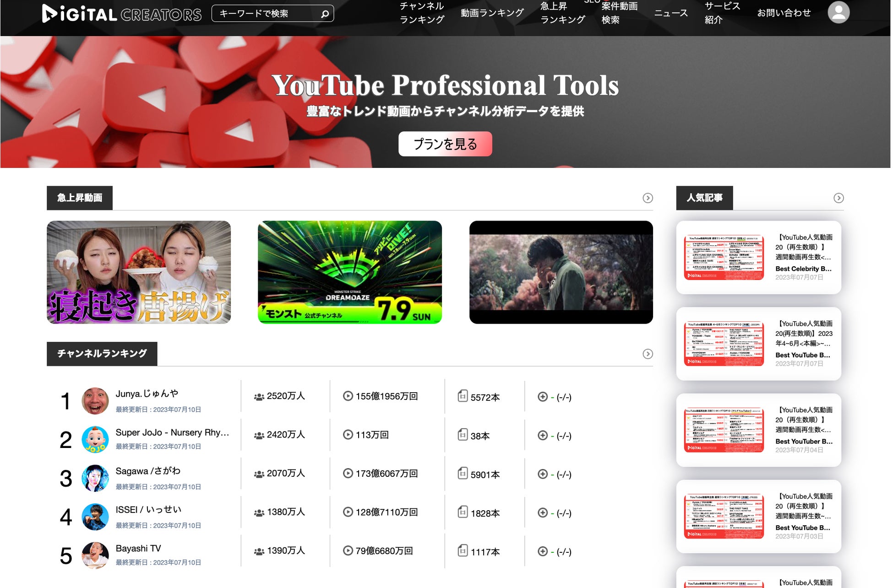Screen dimensions: 893x588
Task: Click Bayashi TV channel avatar
Action: click(x=95, y=555)
